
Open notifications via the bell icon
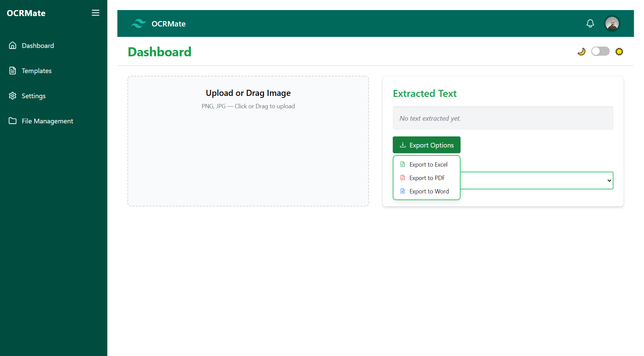pyautogui.click(x=590, y=23)
